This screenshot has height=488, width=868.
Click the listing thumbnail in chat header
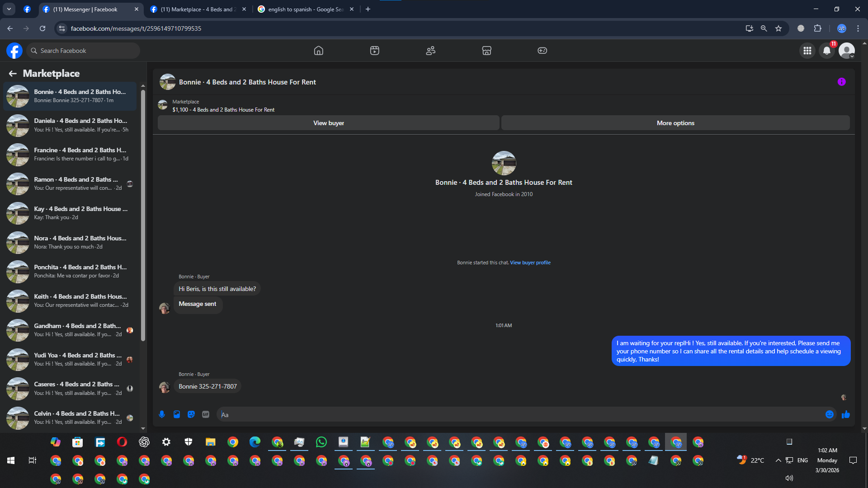coord(168,82)
